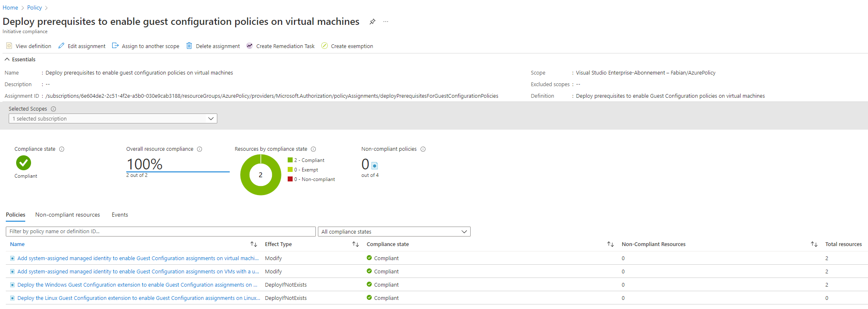
Task: Click View definition button
Action: 29,46
